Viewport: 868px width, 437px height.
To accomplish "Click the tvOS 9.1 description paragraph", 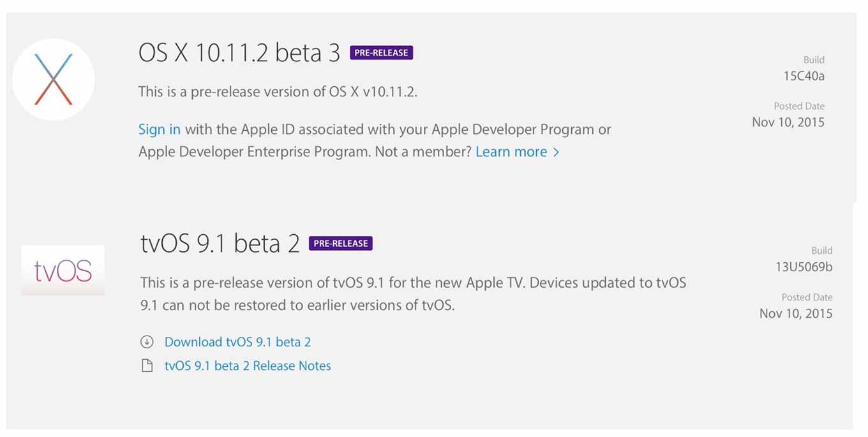I will [413, 293].
